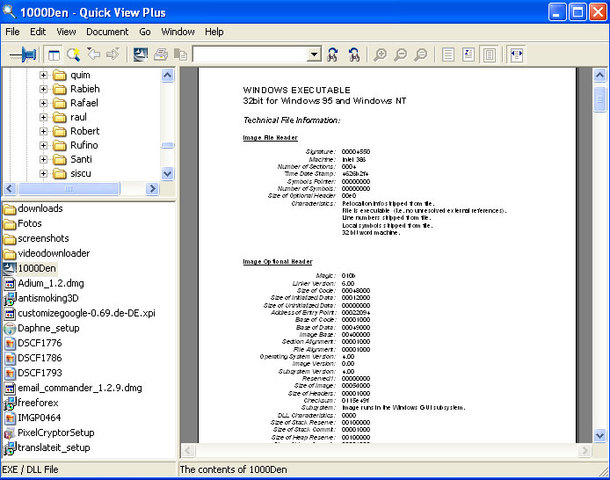The width and height of the screenshot is (610, 480).
Task: Click the DSCF1776 image file icon
Action: pos(10,343)
